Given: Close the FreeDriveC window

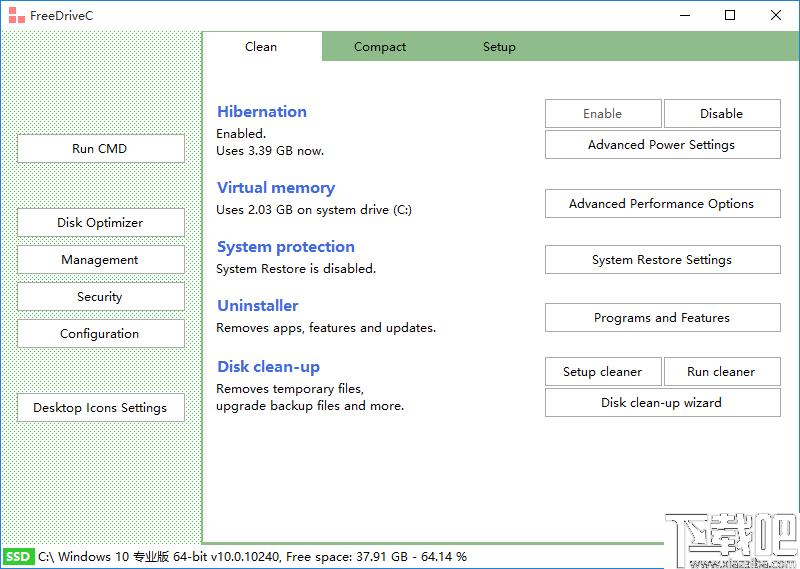Looking at the screenshot, I should click(x=776, y=15).
